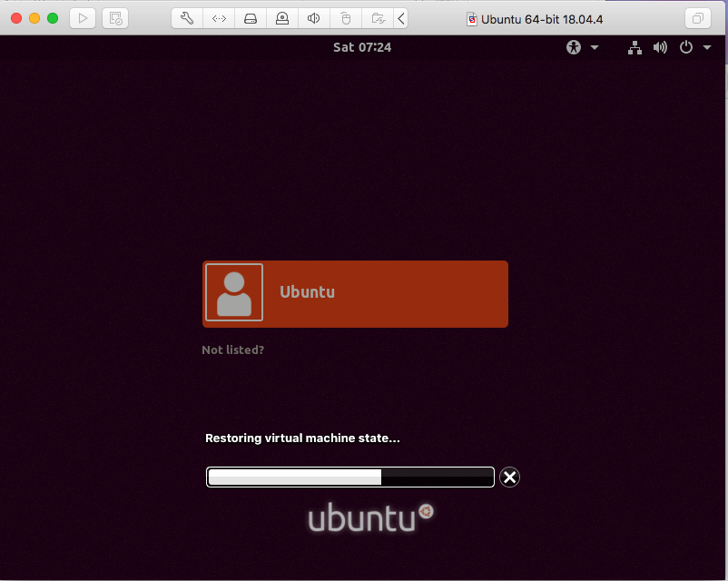Click the camera device icon
The width and height of the screenshot is (728, 581).
[281, 18]
